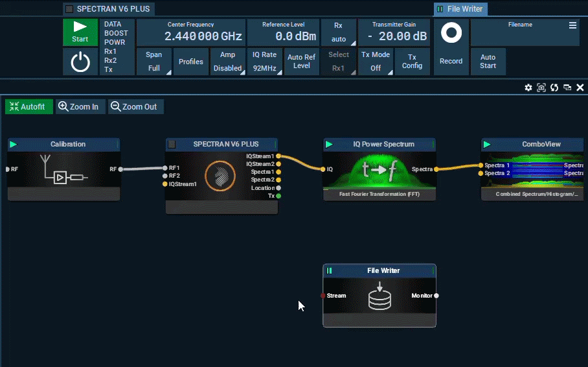
Task: Open the settings gear icon
Action: pos(528,88)
